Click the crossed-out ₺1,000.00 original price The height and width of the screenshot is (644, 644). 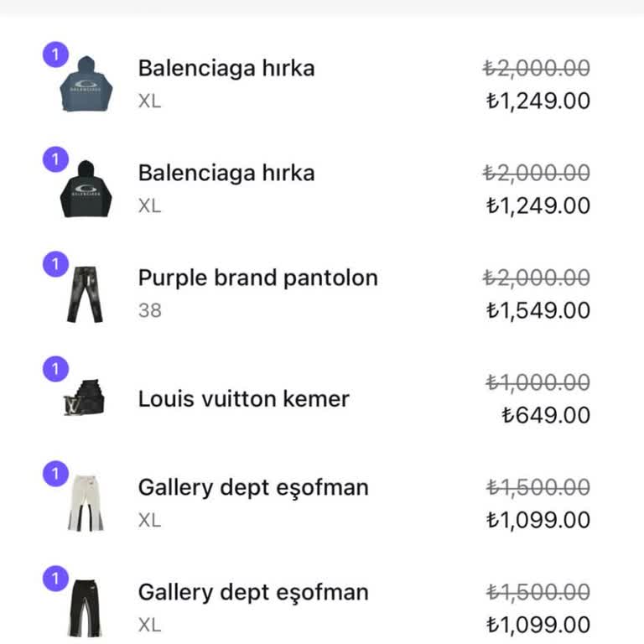(x=538, y=382)
